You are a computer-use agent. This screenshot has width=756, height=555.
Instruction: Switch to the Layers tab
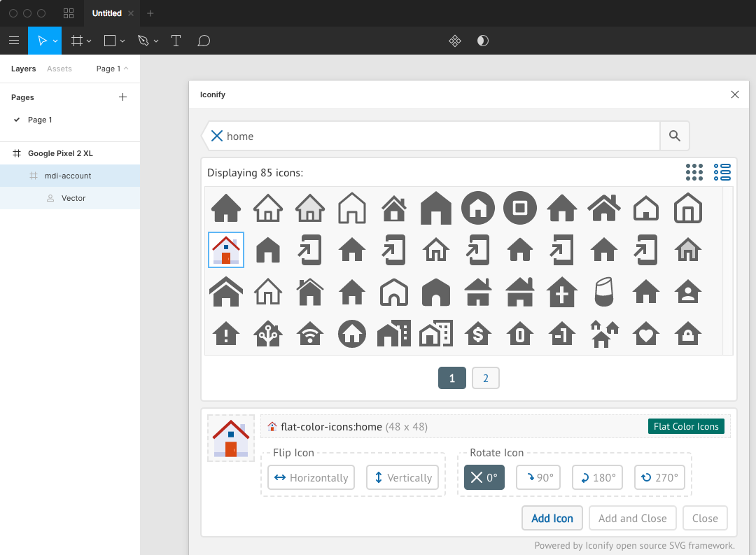pyautogui.click(x=23, y=69)
